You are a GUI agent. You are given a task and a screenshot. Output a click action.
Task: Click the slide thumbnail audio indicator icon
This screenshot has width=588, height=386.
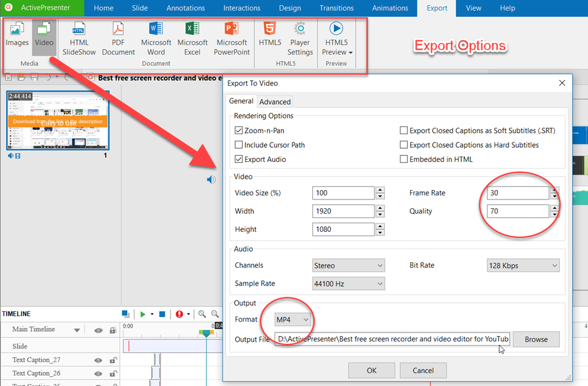coord(11,156)
